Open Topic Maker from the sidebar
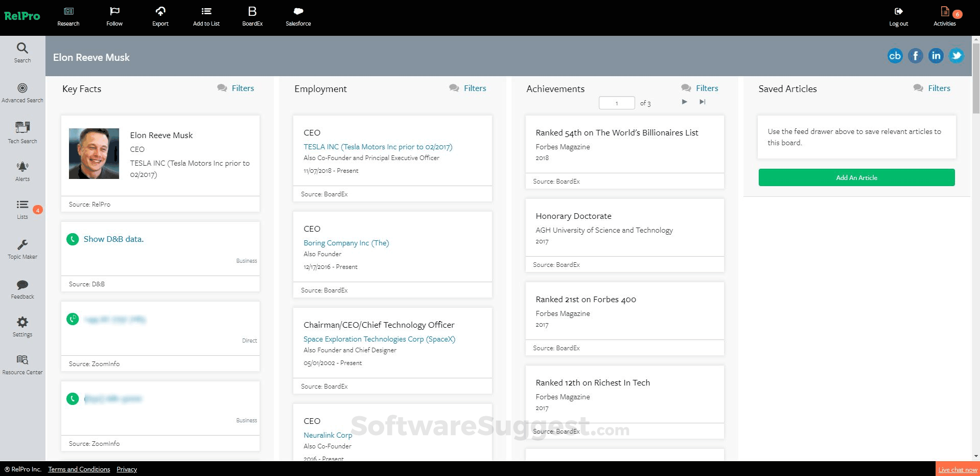 point(22,248)
